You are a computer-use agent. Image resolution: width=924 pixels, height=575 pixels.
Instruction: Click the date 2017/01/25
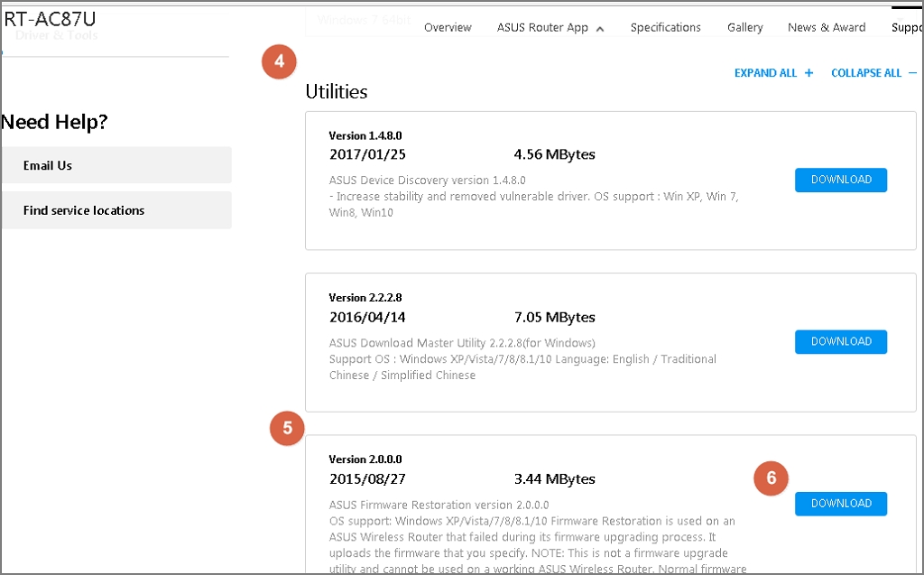click(x=367, y=154)
